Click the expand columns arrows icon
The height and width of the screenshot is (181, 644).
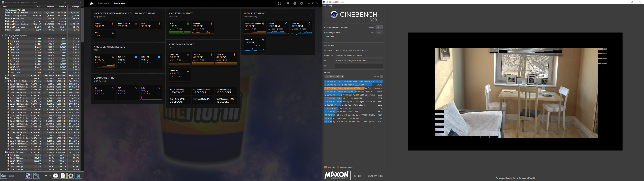tap(4, 176)
